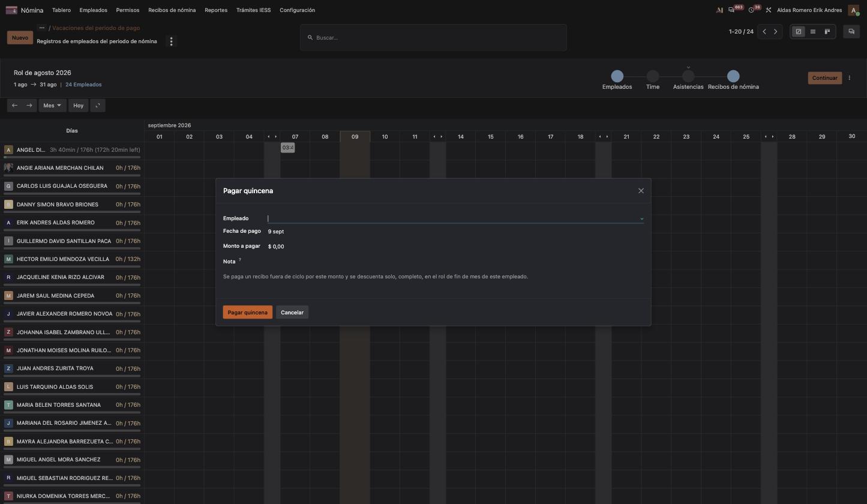867x504 pixels.
Task: Open the Empleados menu
Action: tap(94, 10)
